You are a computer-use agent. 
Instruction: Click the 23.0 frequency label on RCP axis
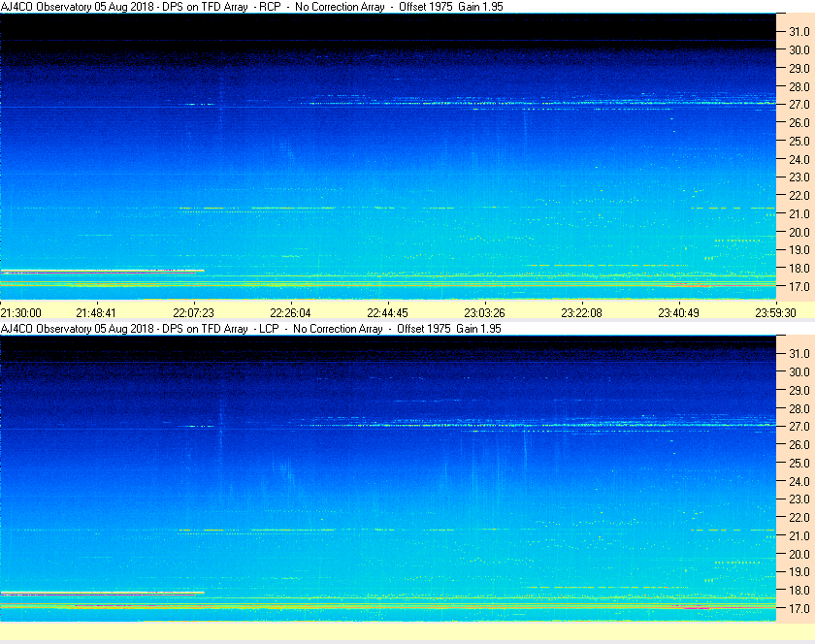tap(799, 177)
